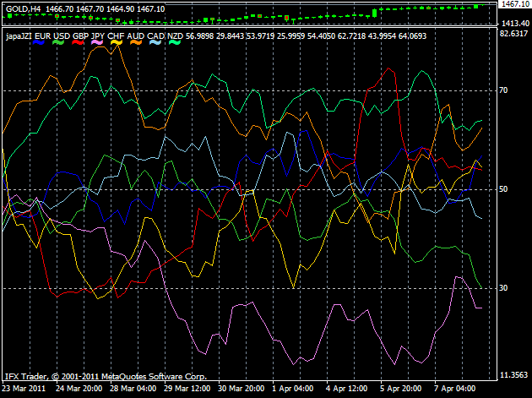
Task: Click the 7 Apr 04:00 time label
Action: pyautogui.click(x=454, y=388)
